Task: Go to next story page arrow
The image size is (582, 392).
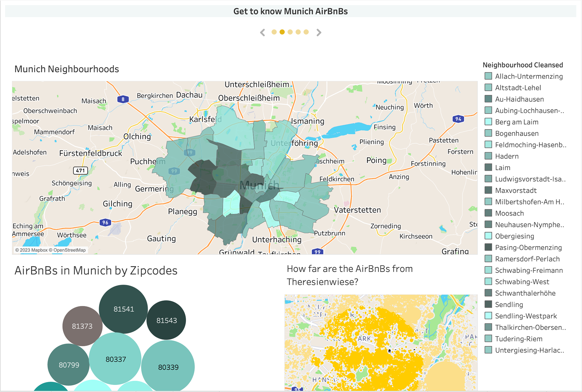Action: tap(319, 32)
